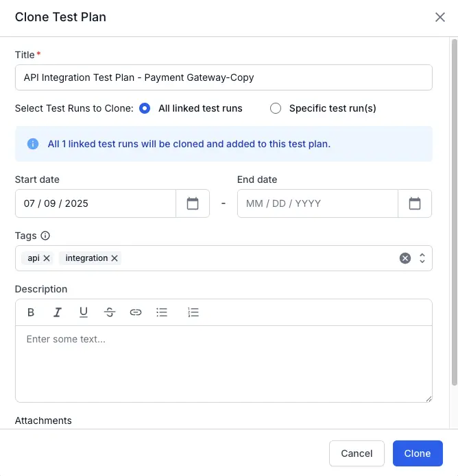Viewport: 458px width, 476px height.
Task: Click the Description text area
Action: [x=224, y=363]
